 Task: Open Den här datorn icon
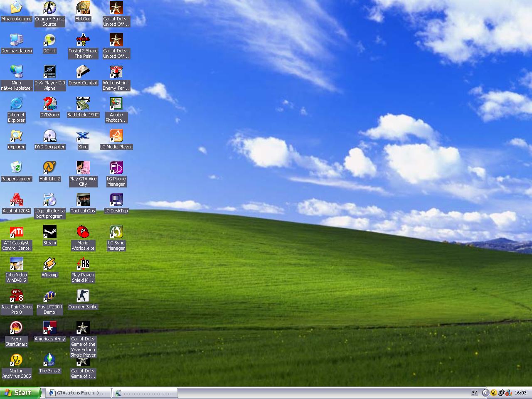coord(16,39)
